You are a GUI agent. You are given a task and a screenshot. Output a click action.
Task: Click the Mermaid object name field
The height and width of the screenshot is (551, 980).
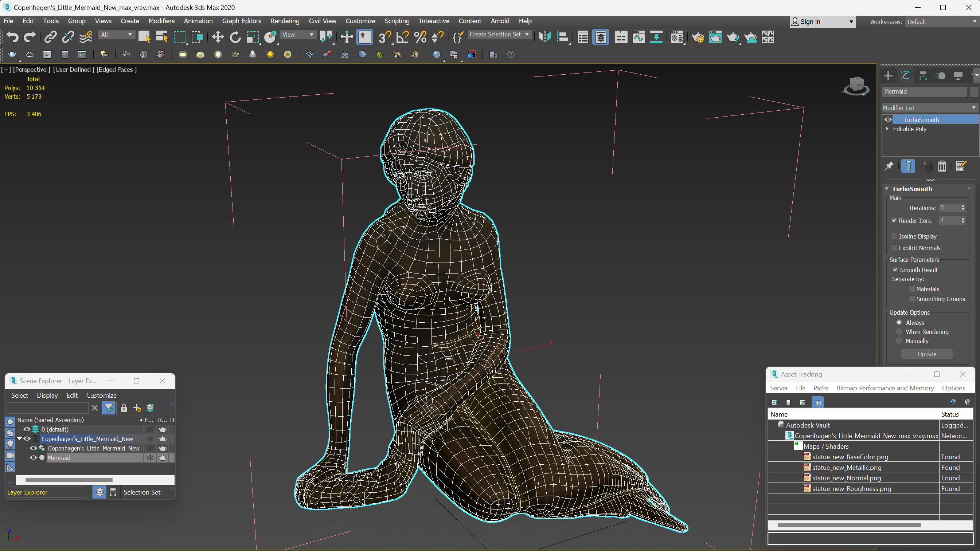pyautogui.click(x=924, y=92)
